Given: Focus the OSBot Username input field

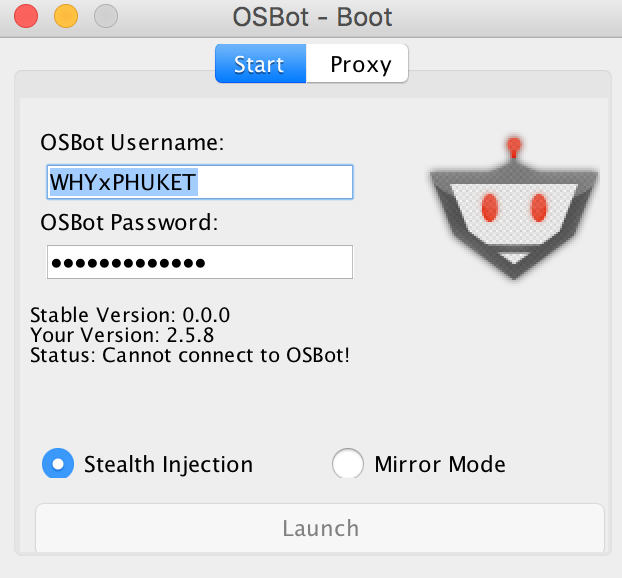Looking at the screenshot, I should click(199, 182).
